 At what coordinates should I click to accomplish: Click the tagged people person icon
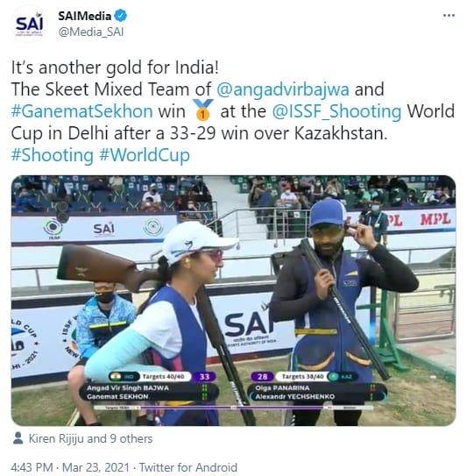[x=18, y=438]
